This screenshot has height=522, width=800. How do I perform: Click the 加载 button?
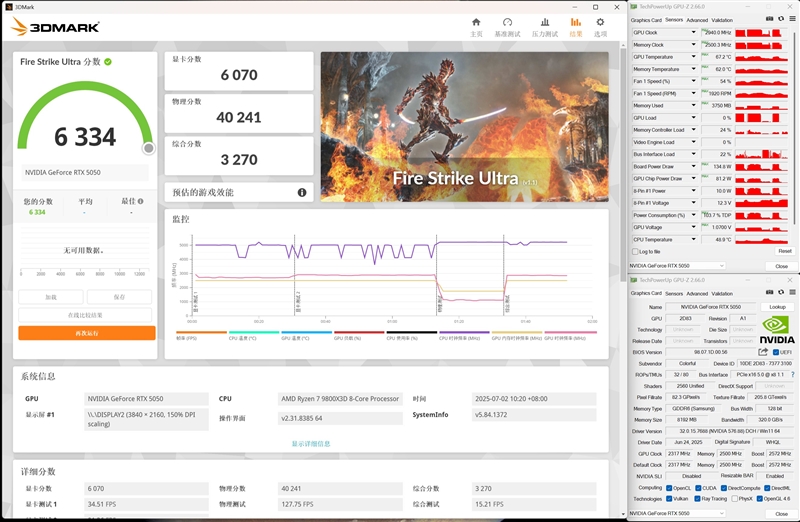51,297
